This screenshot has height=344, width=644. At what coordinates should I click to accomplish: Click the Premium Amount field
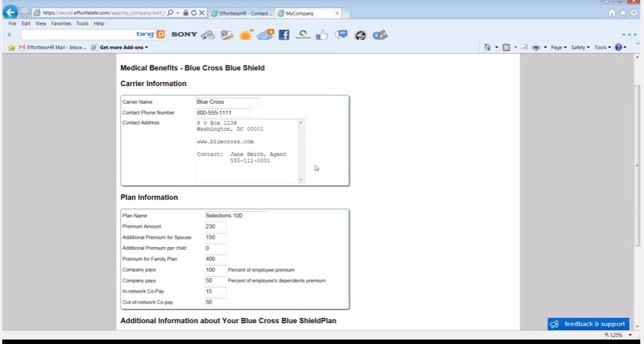[x=214, y=227]
